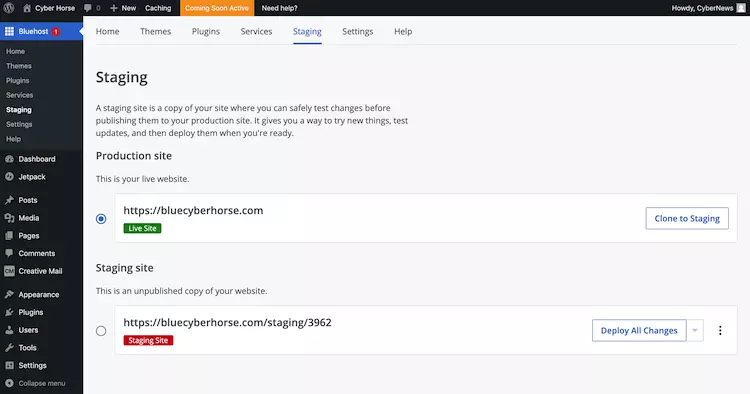This screenshot has height=394, width=750.
Task: Click the Plugins plug icon in sidebar
Action: 9,312
